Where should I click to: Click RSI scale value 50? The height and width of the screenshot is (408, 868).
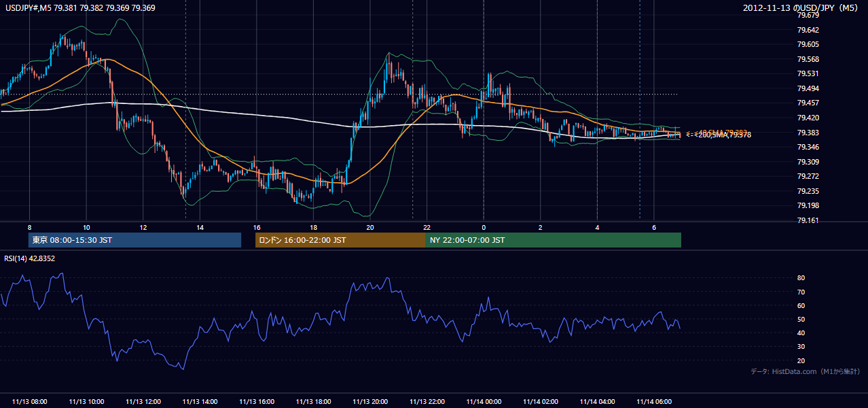point(801,319)
